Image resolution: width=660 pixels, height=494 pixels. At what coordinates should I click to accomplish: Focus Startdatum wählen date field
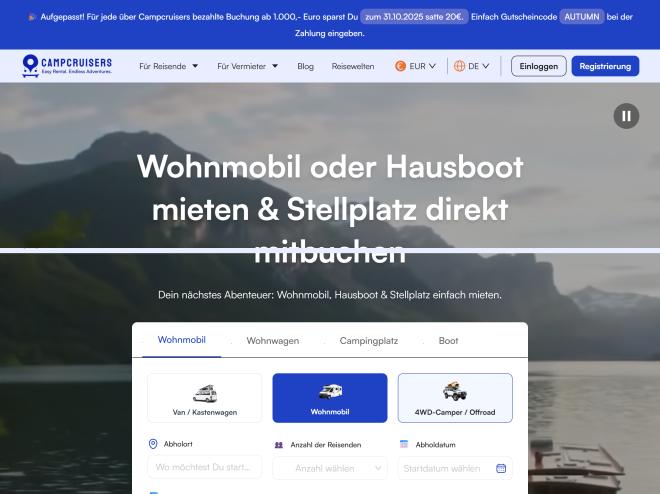(x=455, y=468)
